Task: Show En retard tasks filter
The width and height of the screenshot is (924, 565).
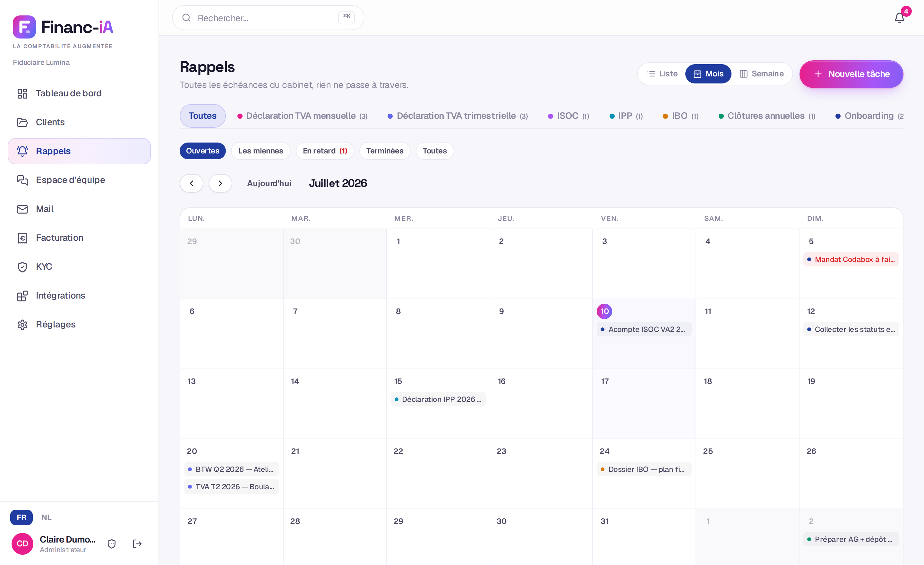Action: point(325,151)
